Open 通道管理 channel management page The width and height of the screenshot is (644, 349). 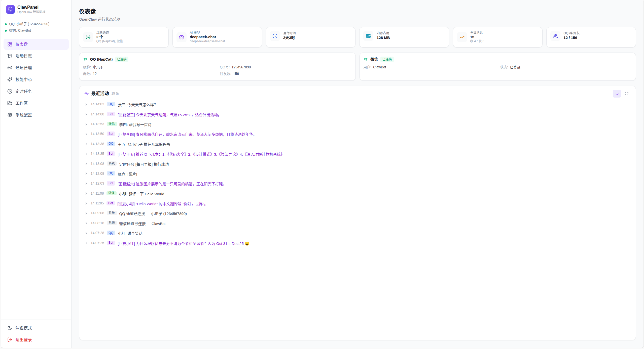[23, 68]
